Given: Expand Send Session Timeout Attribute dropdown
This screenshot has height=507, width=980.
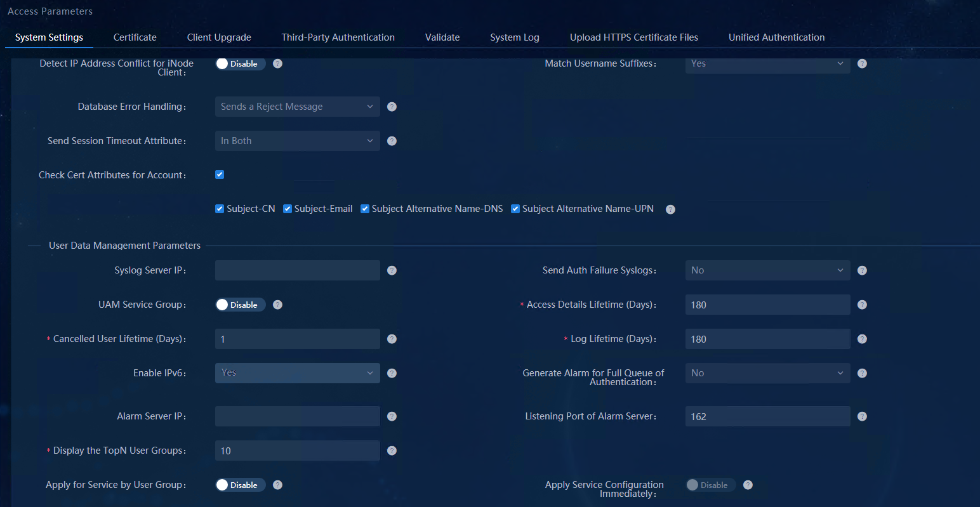Looking at the screenshot, I should 298,141.
